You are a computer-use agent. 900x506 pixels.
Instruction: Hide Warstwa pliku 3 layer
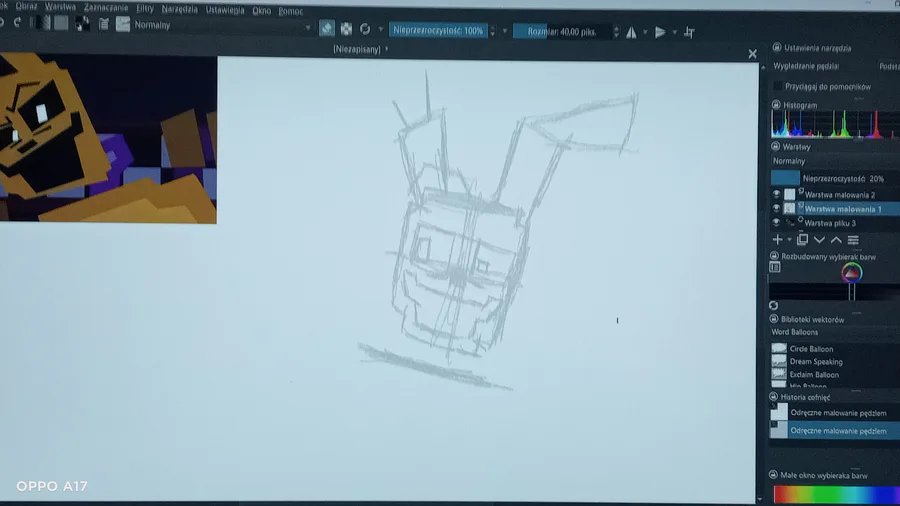776,223
